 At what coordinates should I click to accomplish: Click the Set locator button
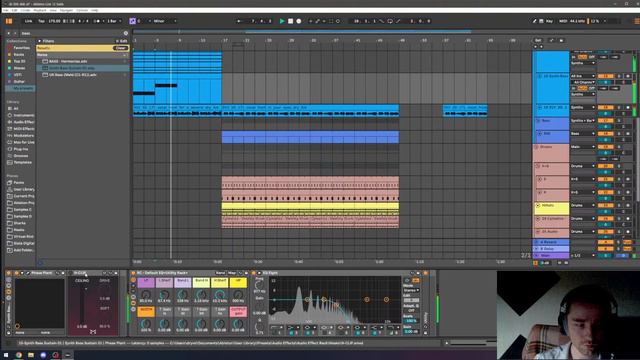pos(538,40)
